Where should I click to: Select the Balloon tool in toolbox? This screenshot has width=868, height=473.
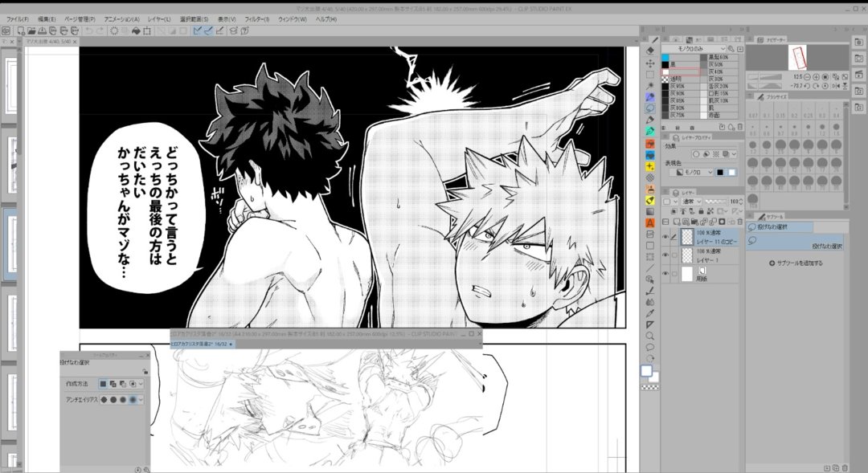(650, 348)
